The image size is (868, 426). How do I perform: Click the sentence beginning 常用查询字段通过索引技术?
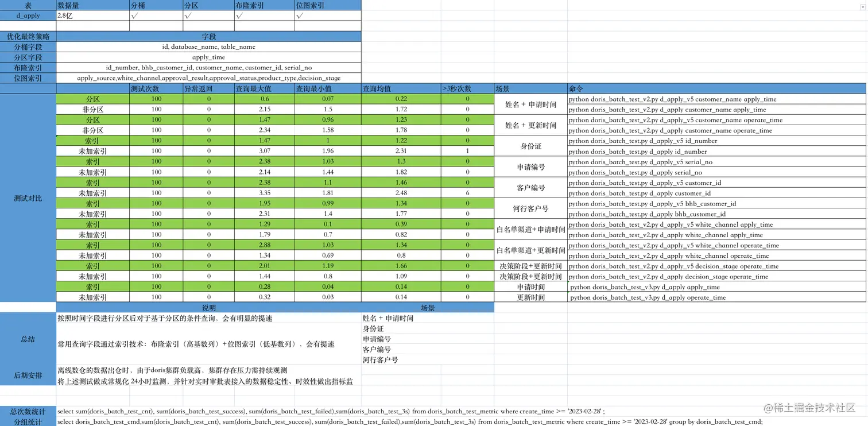click(x=196, y=344)
